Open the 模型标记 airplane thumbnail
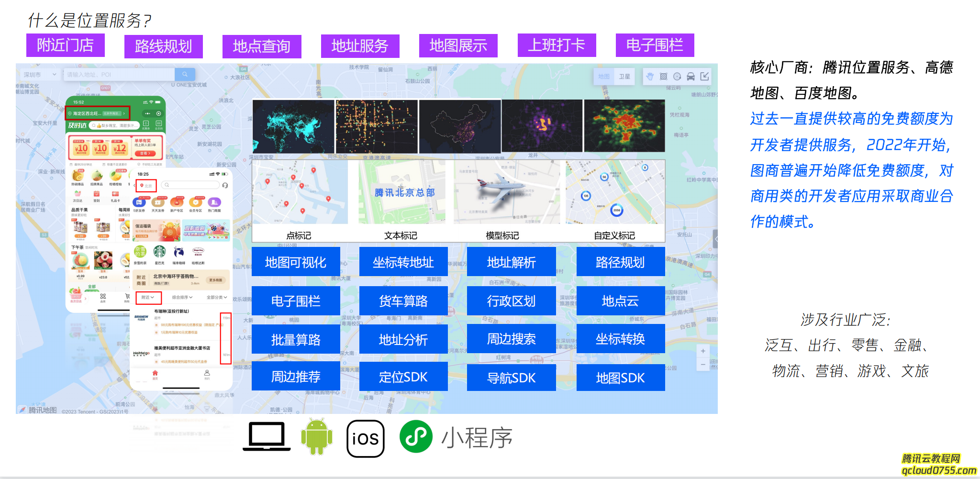 [507, 192]
